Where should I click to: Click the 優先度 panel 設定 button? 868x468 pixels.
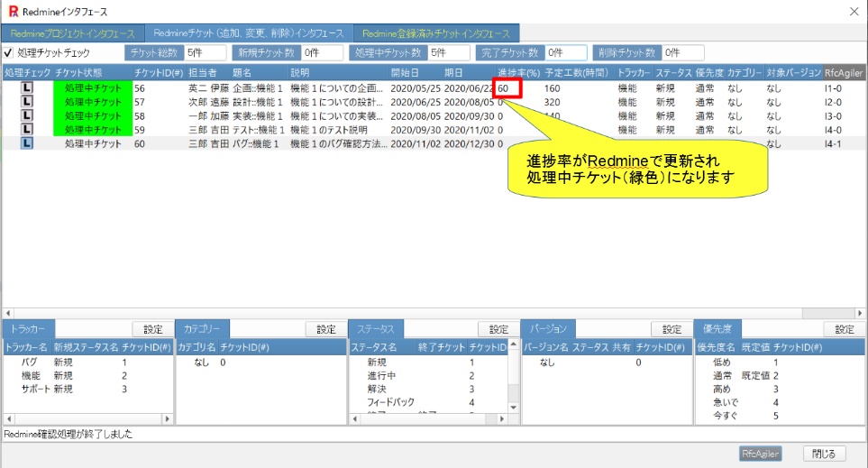[845, 329]
